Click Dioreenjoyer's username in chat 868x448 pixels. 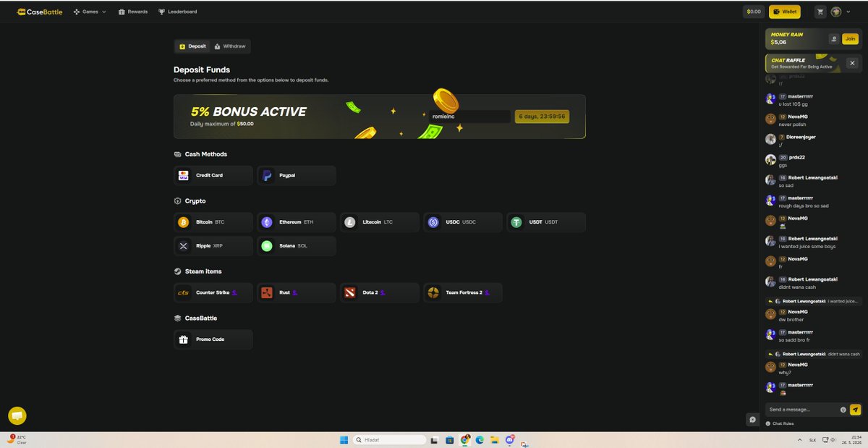pyautogui.click(x=801, y=137)
